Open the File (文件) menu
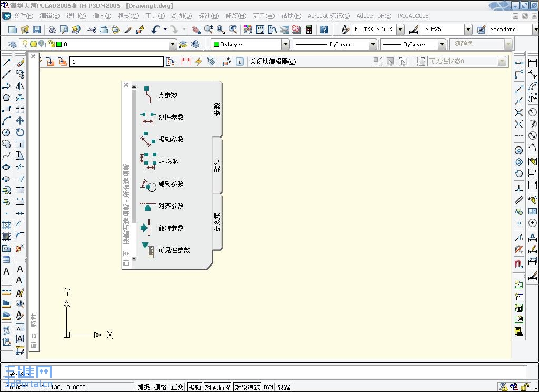The width and height of the screenshot is (539, 392). 23,16
